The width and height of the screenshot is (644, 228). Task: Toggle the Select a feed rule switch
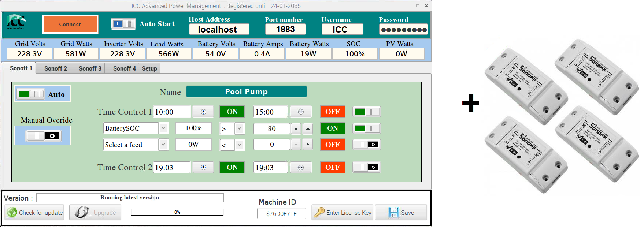pyautogui.click(x=367, y=145)
